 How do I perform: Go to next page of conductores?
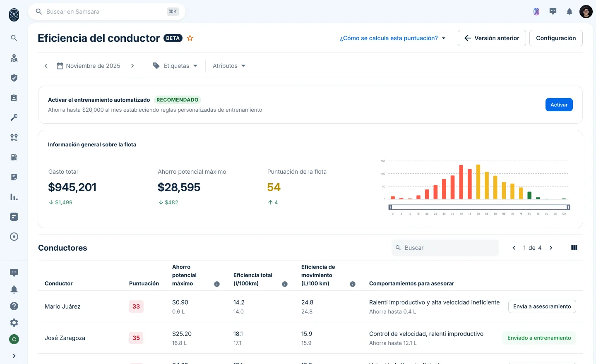tap(551, 248)
